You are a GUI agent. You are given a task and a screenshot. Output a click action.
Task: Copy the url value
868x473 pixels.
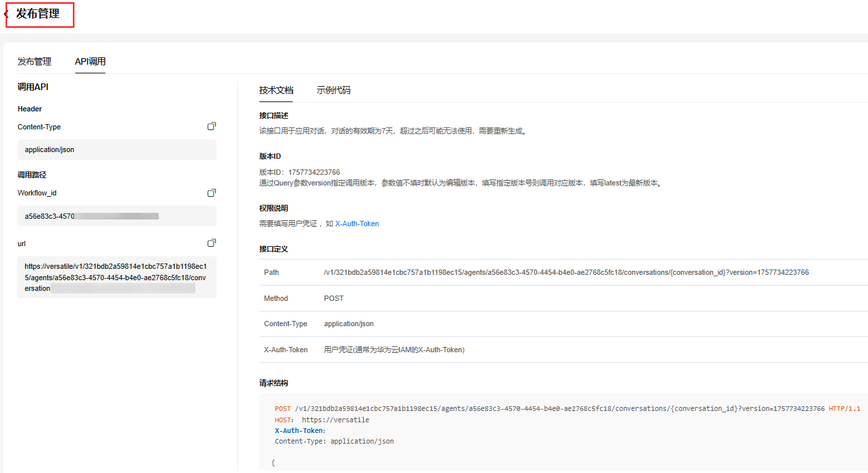coord(211,244)
